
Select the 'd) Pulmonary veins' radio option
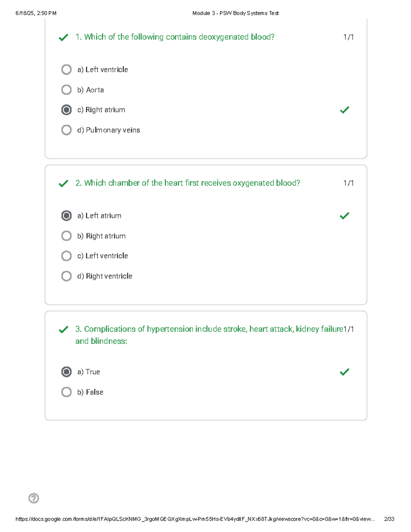(x=66, y=130)
